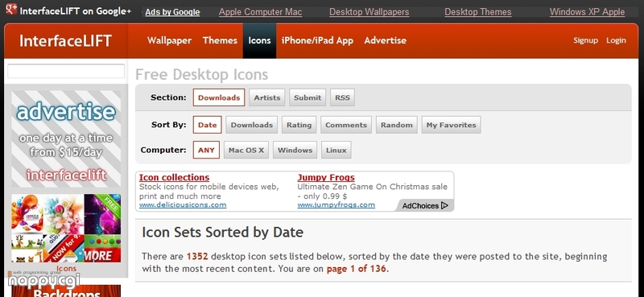Sort icon sets by Comments
This screenshot has height=297, width=644.
pos(346,125)
